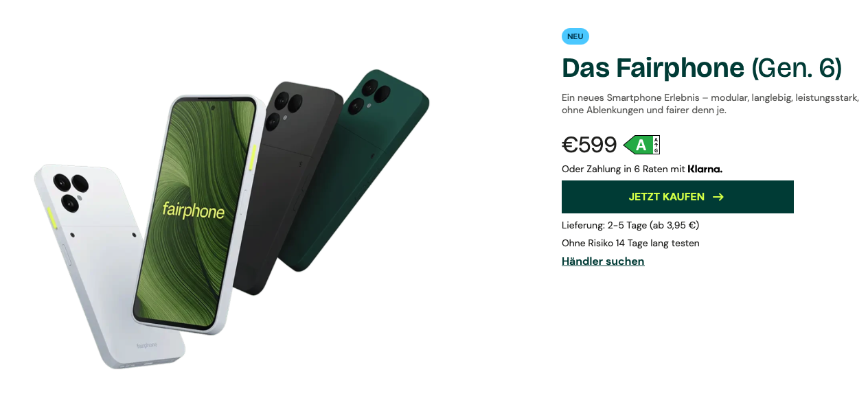
Task: Open the green energy label A icon
Action: pos(641,145)
